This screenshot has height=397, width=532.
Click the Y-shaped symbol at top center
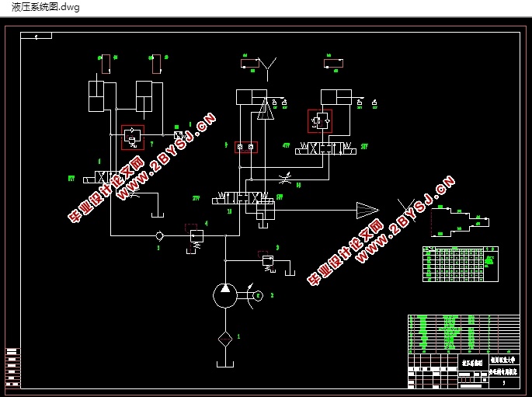click(269, 65)
